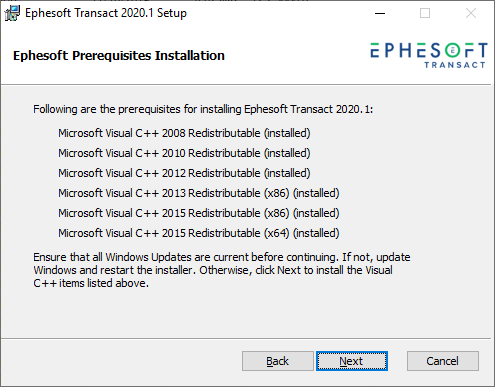Click the Ephesoft Transact 2020.1 Setup title
Image resolution: width=495 pixels, height=387 pixels.
pyautogui.click(x=106, y=13)
